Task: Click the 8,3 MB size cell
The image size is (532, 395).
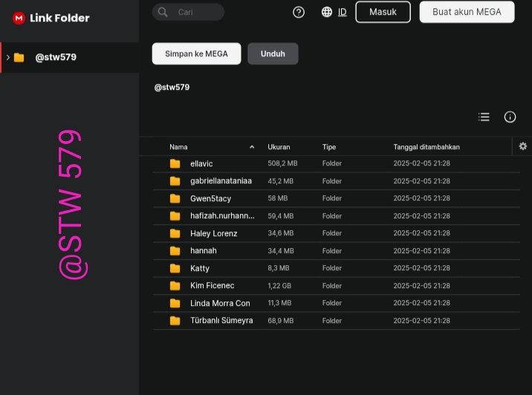Action: click(x=279, y=268)
